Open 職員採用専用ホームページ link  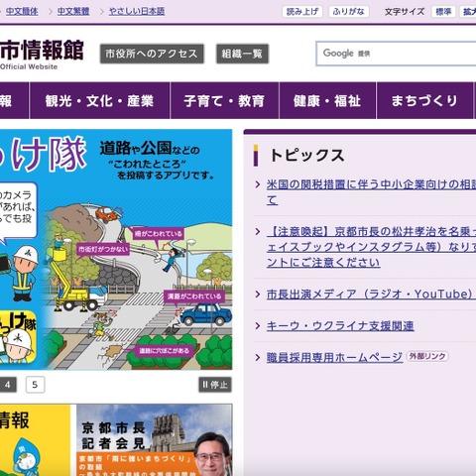click(334, 357)
